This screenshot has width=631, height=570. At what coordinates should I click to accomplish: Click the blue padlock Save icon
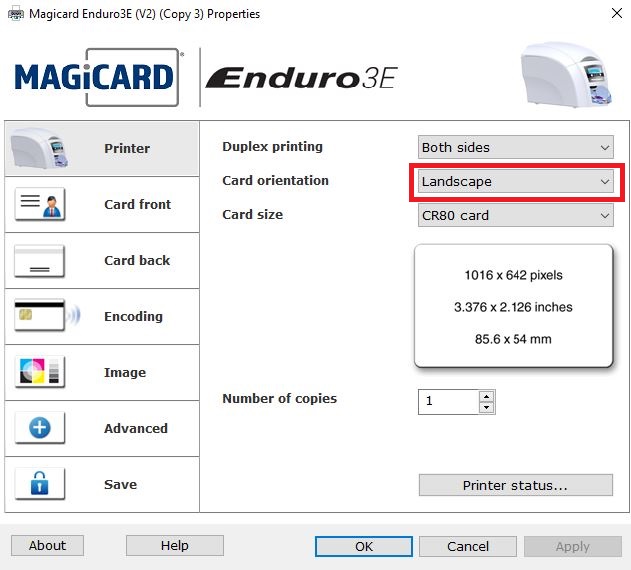39,483
